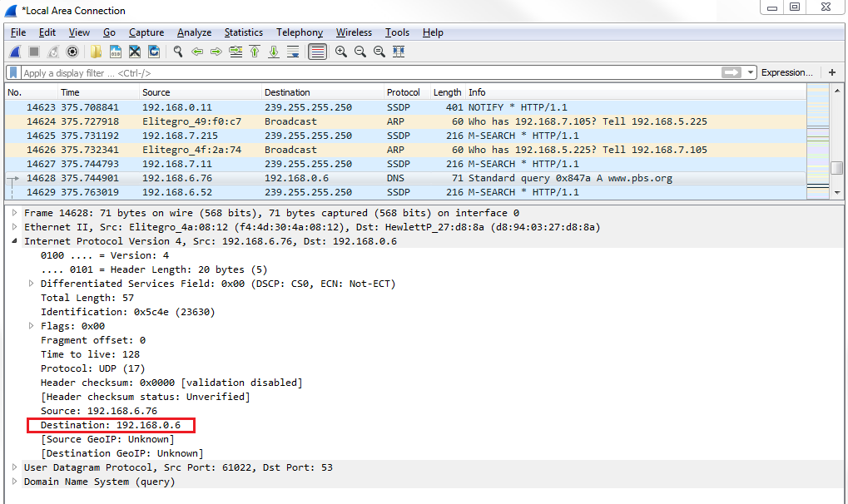This screenshot has height=504, width=848.
Task: Go forward to the next packet
Action: click(216, 52)
